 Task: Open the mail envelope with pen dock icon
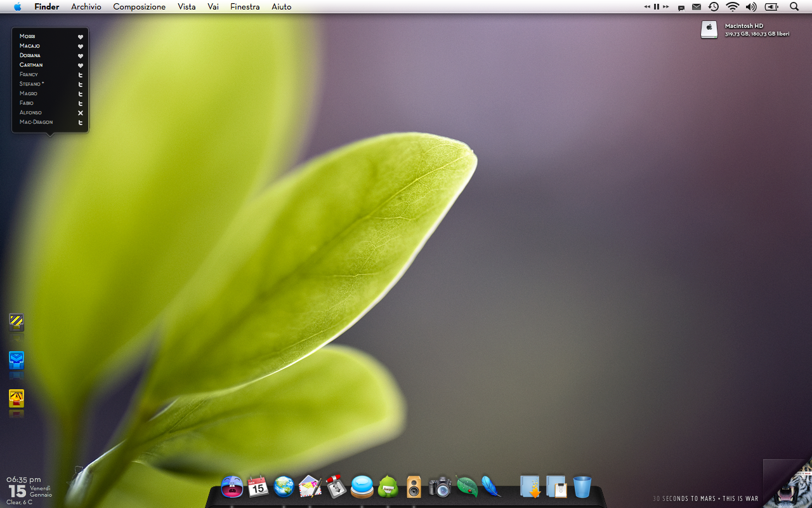310,487
